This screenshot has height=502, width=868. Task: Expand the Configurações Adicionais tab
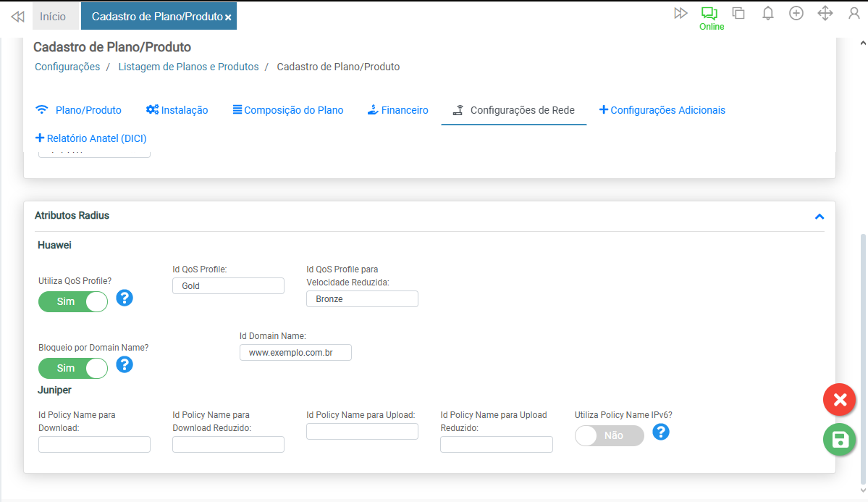(662, 110)
